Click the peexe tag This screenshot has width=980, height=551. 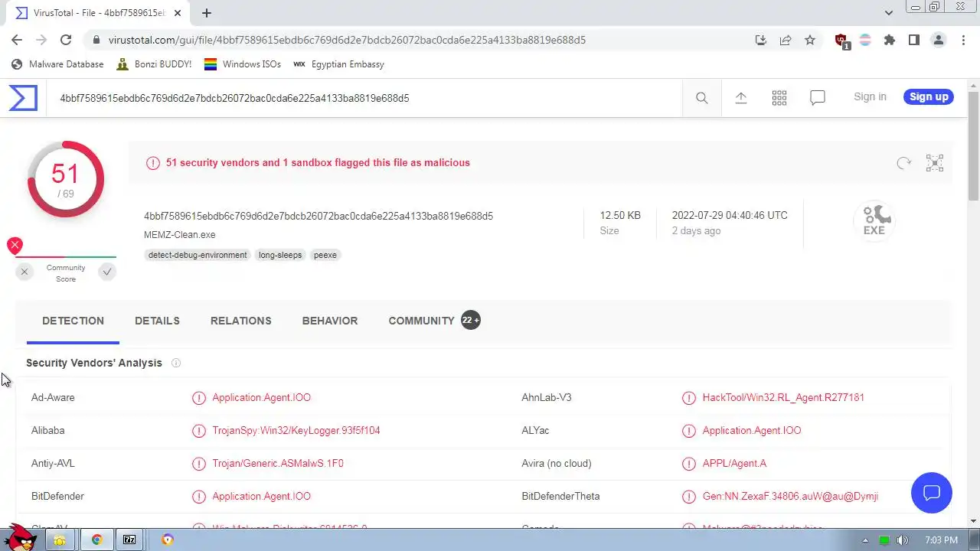325,255
